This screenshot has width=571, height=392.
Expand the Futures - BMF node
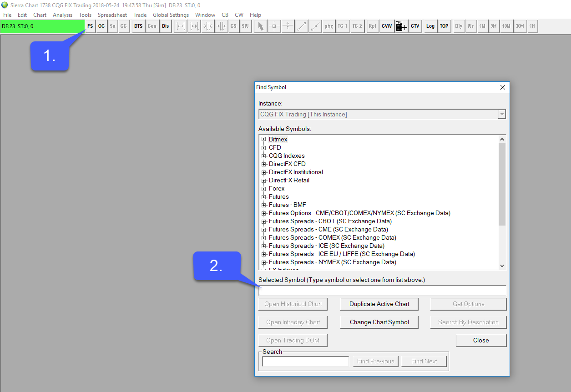263,205
